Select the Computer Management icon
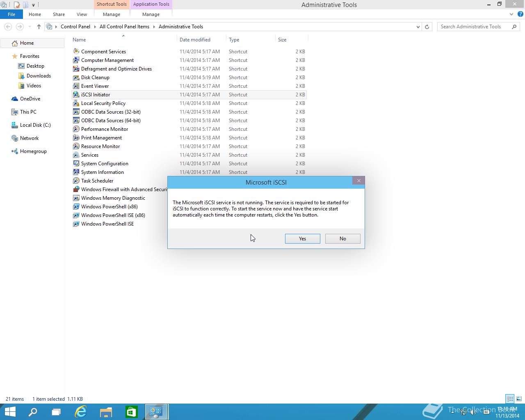 coord(76,60)
